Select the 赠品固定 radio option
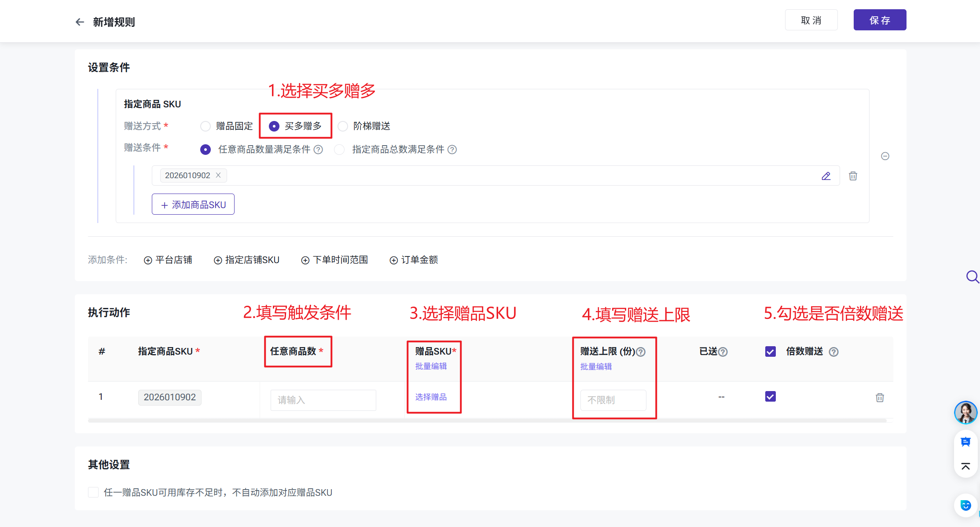The width and height of the screenshot is (980, 527). click(206, 126)
